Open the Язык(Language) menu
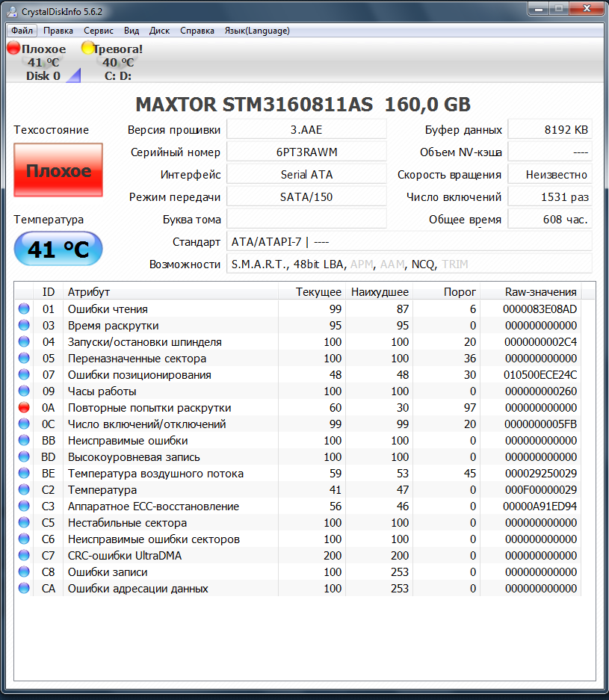This screenshot has width=609, height=700. (257, 31)
